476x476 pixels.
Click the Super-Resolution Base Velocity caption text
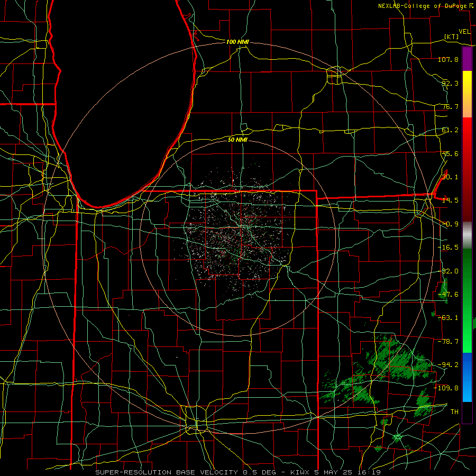[x=238, y=472]
